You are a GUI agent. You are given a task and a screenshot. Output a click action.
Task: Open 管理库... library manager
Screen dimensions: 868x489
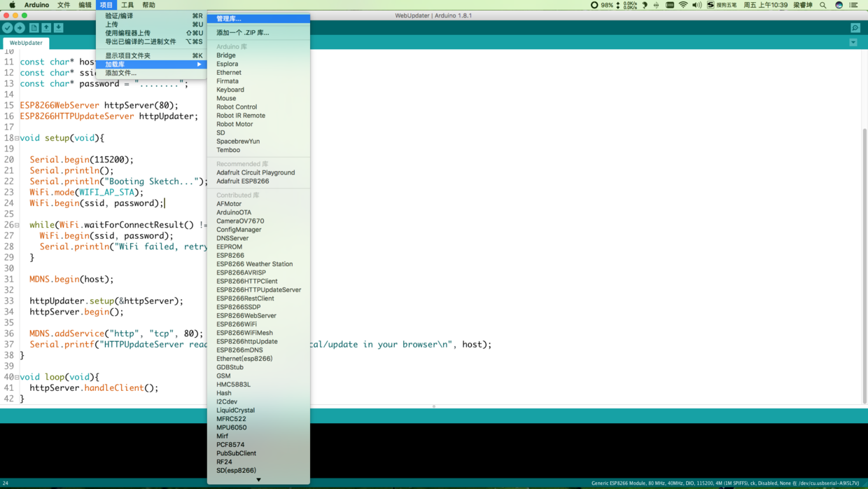coord(258,19)
